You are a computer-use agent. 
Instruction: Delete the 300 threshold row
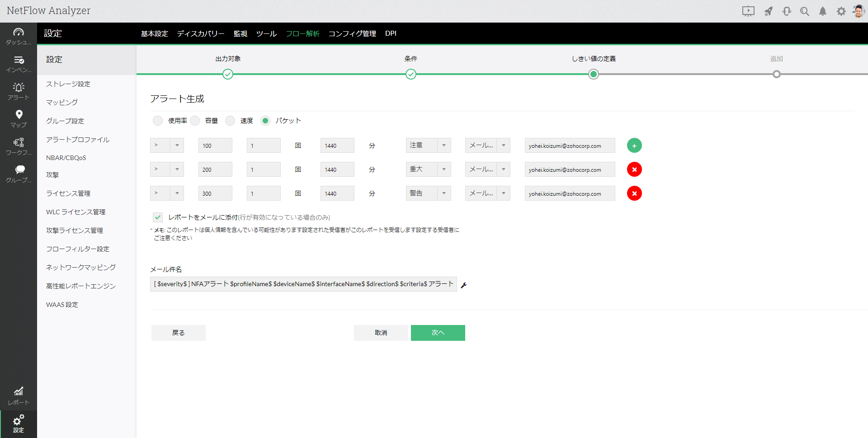[634, 193]
